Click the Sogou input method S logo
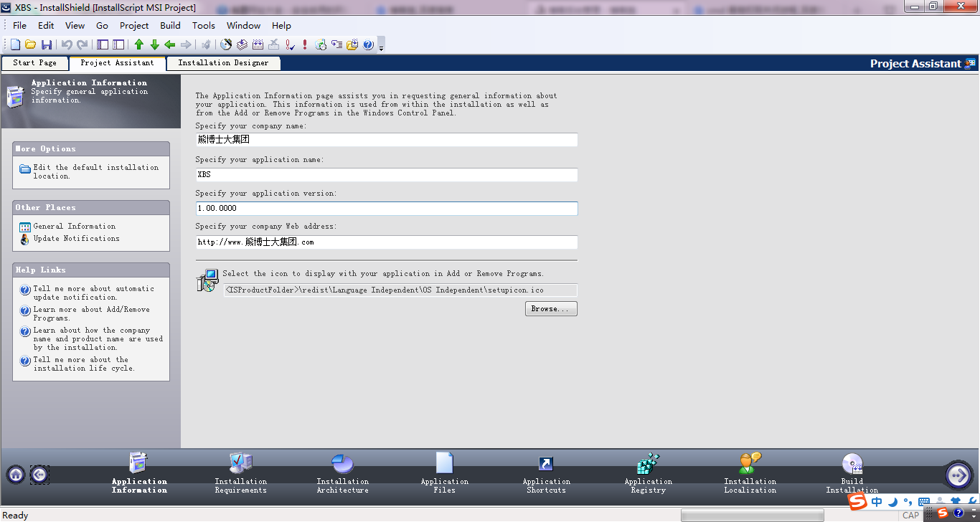Viewport: 980px width, 522px height. pos(857,502)
